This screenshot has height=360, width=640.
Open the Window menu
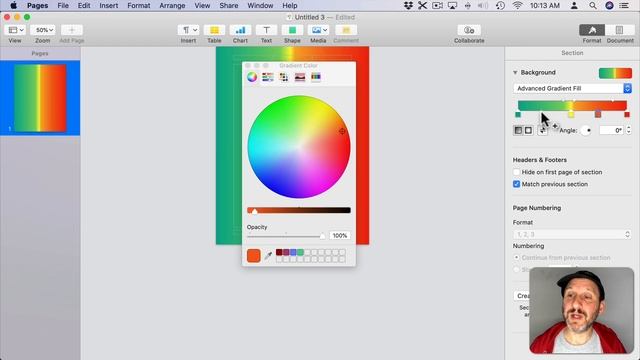pos(260,6)
